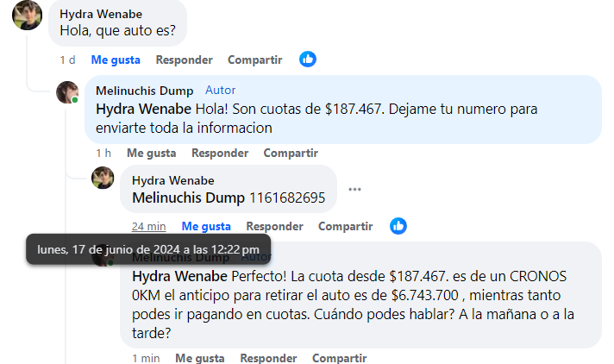Click Compartir under the 24 min comment
614x364 pixels.
[x=345, y=227]
